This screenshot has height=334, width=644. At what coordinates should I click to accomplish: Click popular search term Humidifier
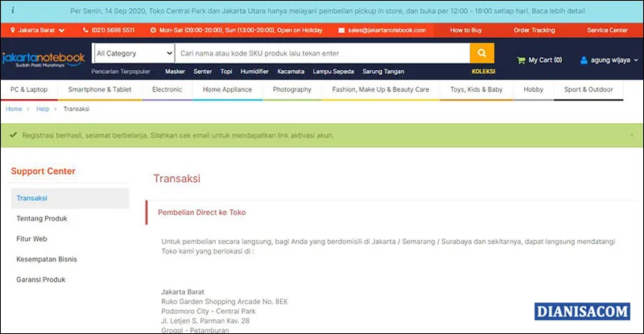click(254, 72)
